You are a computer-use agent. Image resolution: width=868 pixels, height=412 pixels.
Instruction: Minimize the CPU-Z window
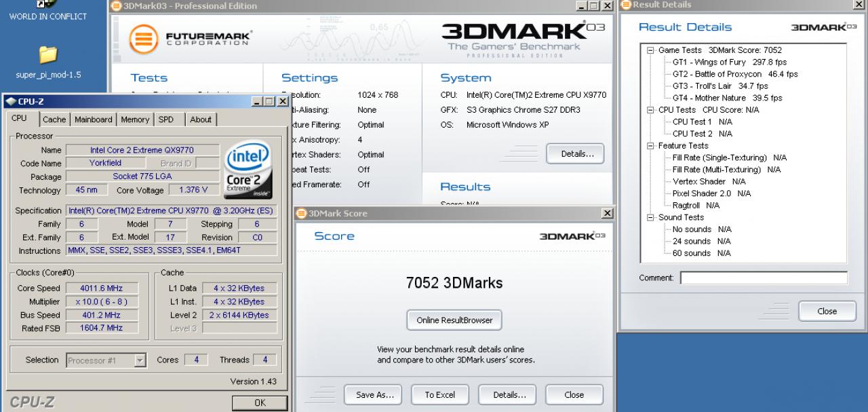pos(256,102)
